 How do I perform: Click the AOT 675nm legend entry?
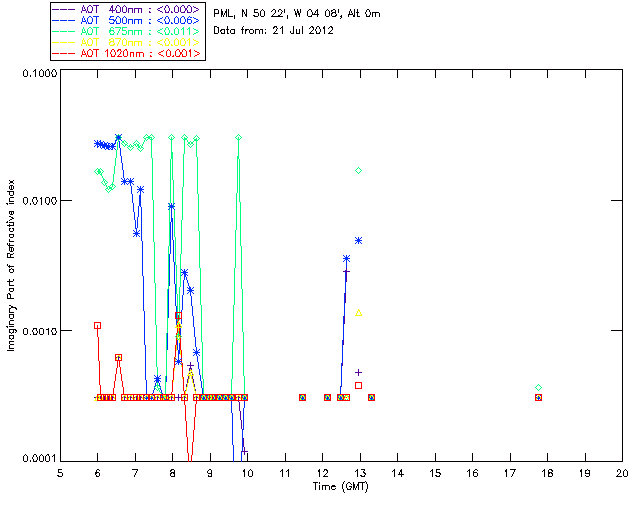coord(127,31)
